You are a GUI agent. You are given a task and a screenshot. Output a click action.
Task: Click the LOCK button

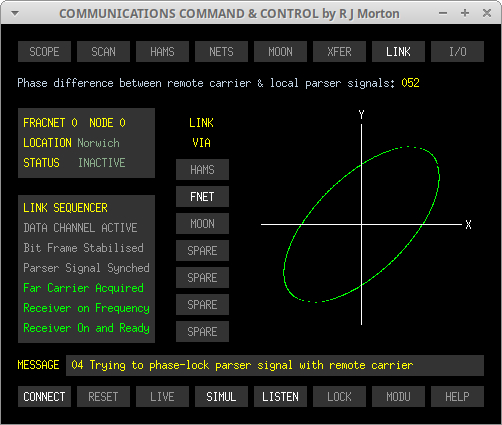click(x=339, y=397)
